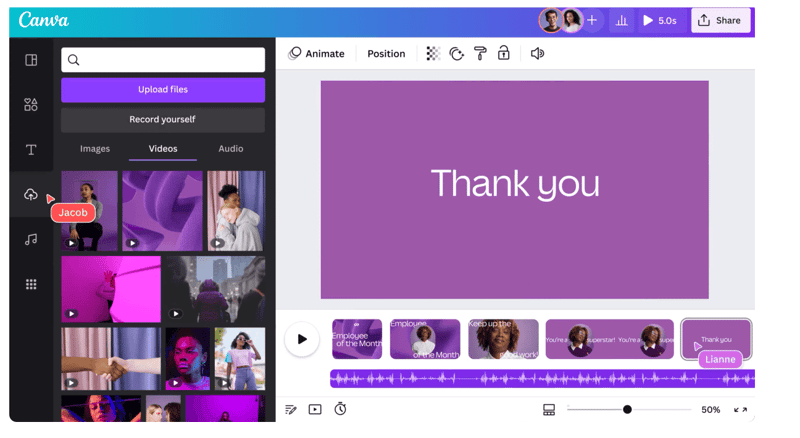This screenshot has height=438, width=800.
Task: Open the timer duration icon
Action: (x=340, y=409)
